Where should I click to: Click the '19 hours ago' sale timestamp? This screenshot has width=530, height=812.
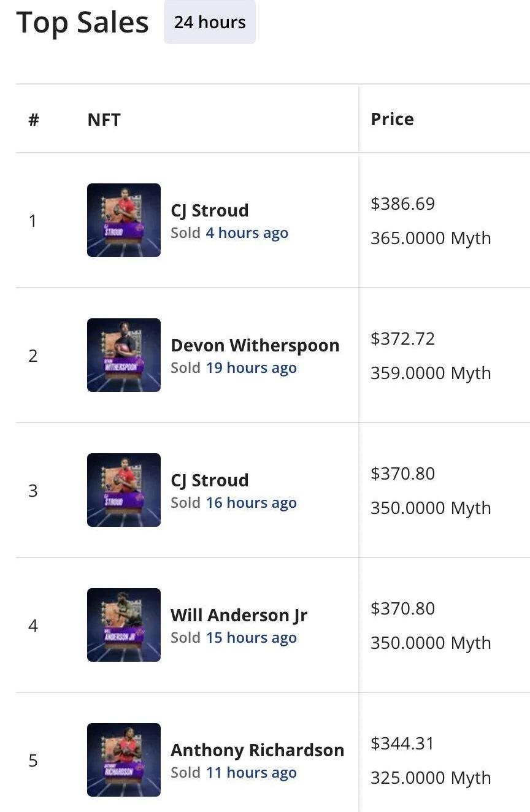(x=251, y=368)
